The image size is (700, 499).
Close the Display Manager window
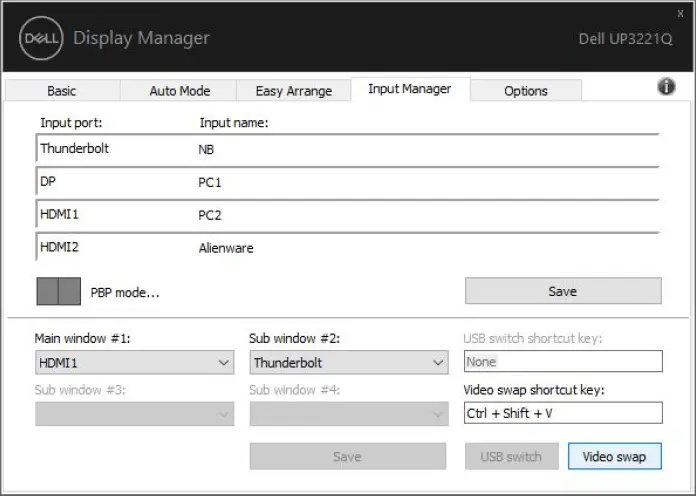pyautogui.click(x=680, y=14)
